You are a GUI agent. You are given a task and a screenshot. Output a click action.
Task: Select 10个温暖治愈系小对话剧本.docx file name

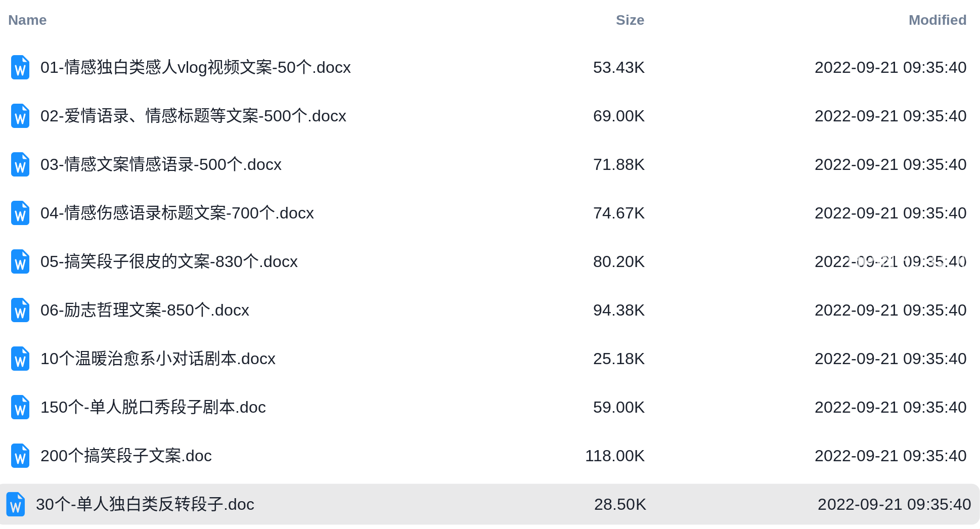point(158,359)
